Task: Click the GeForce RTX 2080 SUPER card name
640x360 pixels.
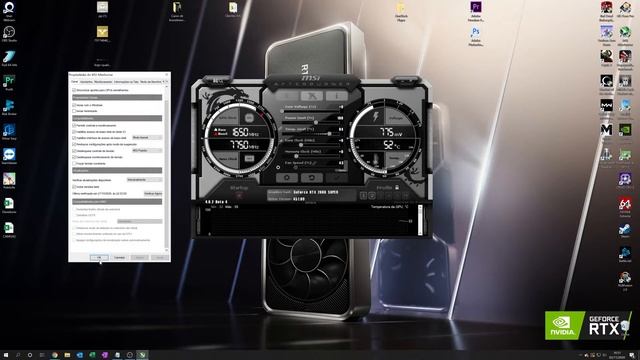Action: [316, 192]
